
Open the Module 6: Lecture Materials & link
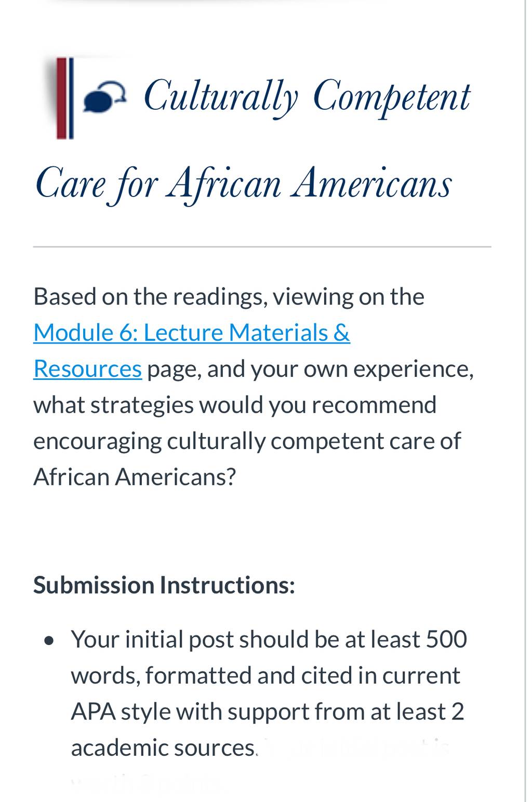coord(192,333)
